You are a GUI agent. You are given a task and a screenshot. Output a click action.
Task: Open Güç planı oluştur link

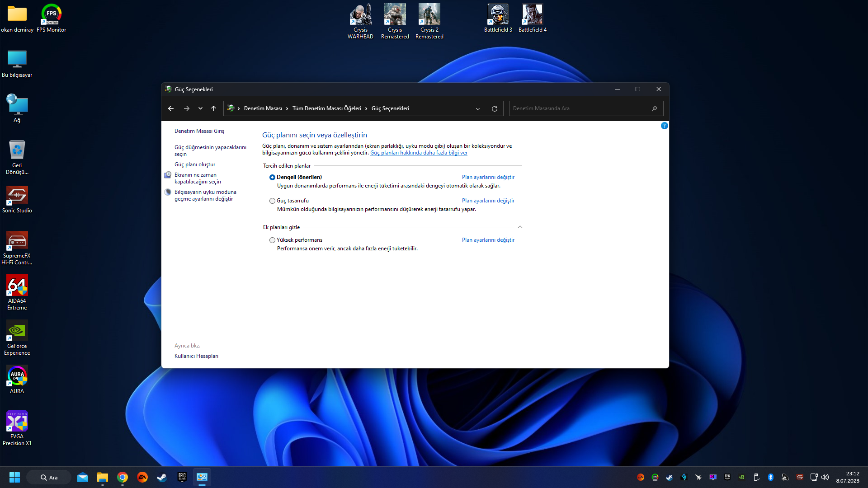pos(195,164)
